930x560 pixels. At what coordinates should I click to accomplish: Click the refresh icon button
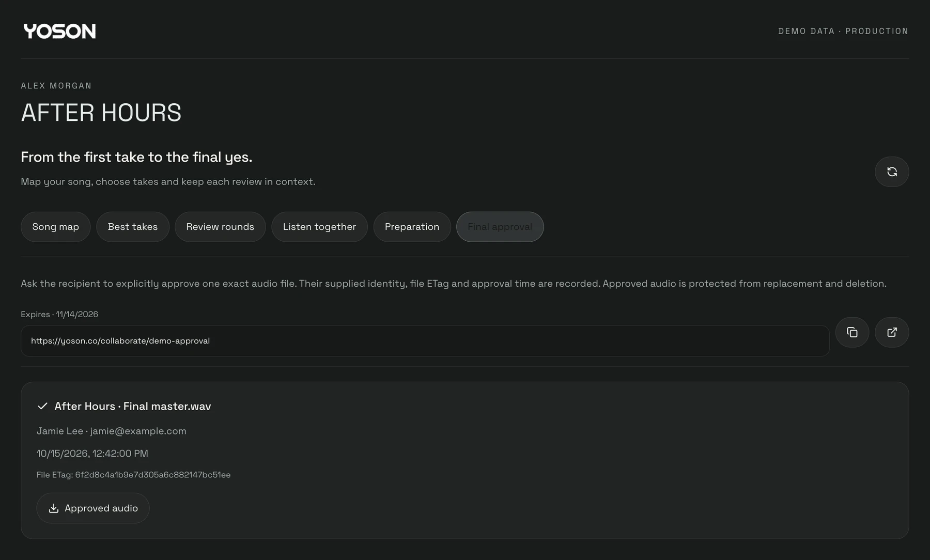tap(892, 172)
